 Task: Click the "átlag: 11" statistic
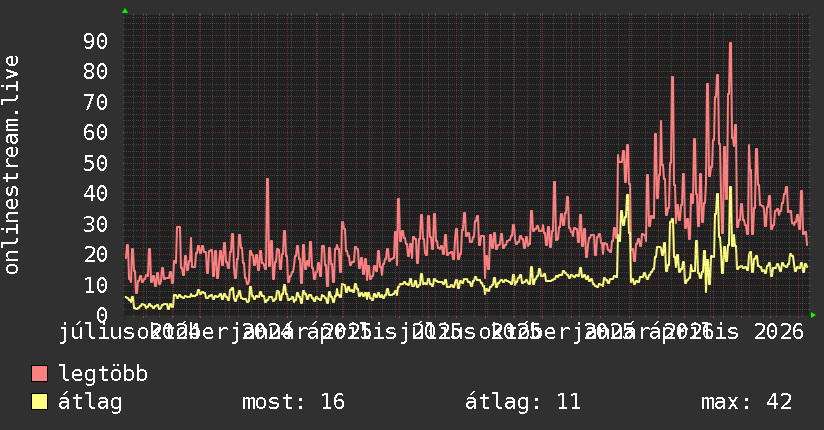pos(523,402)
